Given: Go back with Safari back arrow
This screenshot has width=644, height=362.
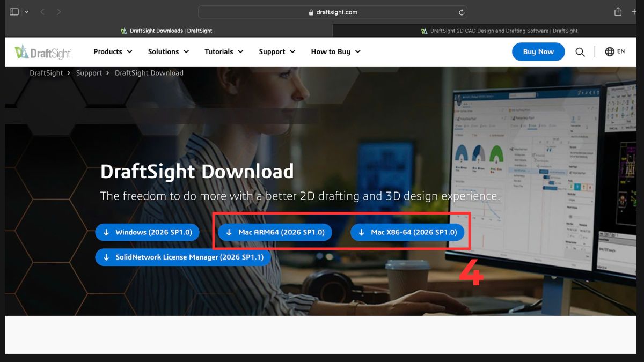Looking at the screenshot, I should (42, 12).
